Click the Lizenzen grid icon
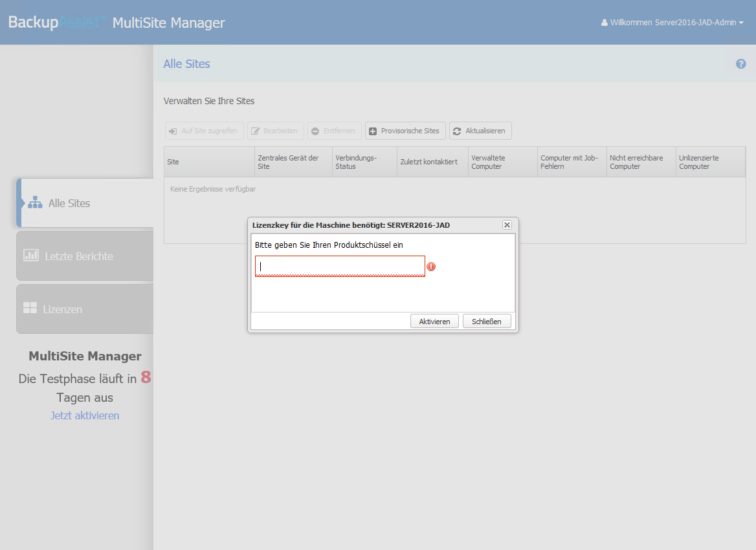 30,309
